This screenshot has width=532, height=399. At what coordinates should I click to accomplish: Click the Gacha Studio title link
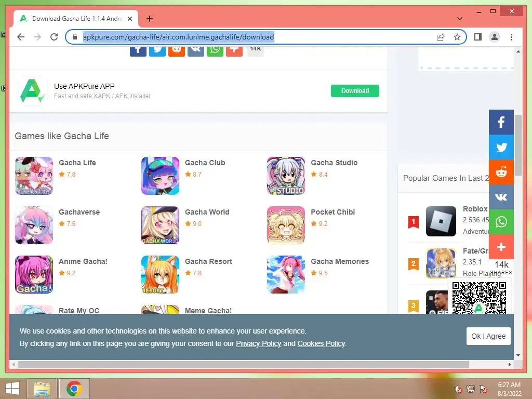(334, 163)
